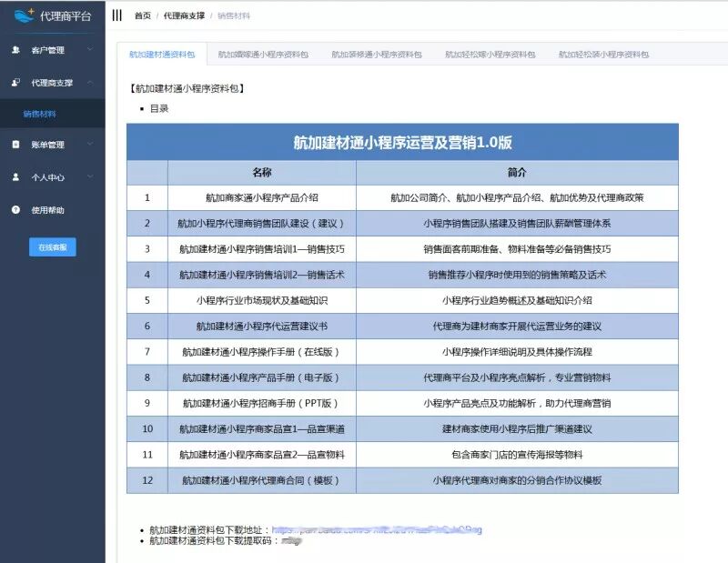The image size is (728, 563).
Task: Click description 小程序行业趋势概述及基础知识介绍
Action: (517, 300)
